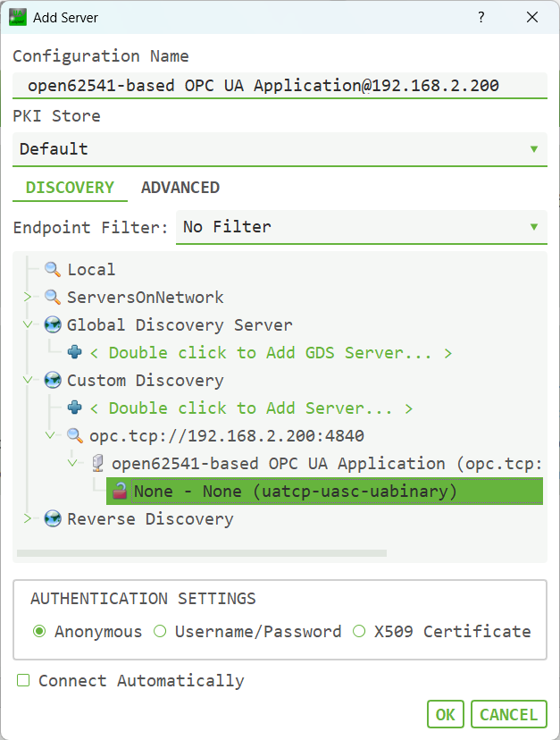
Task: Expand the ServersOnNetwork node
Action: click(28, 297)
